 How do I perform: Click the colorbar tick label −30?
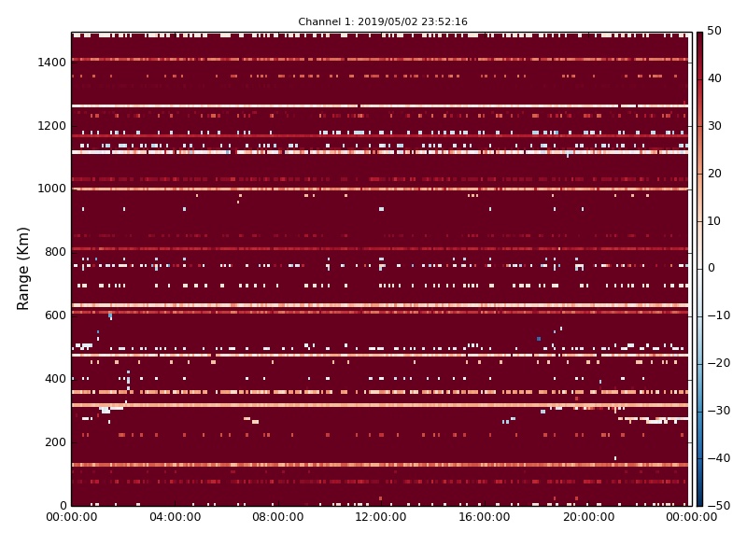(718, 411)
